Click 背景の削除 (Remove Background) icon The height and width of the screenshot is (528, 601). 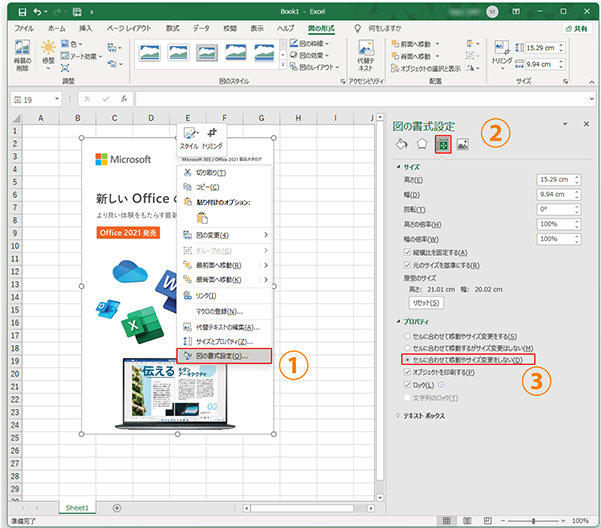[22, 55]
